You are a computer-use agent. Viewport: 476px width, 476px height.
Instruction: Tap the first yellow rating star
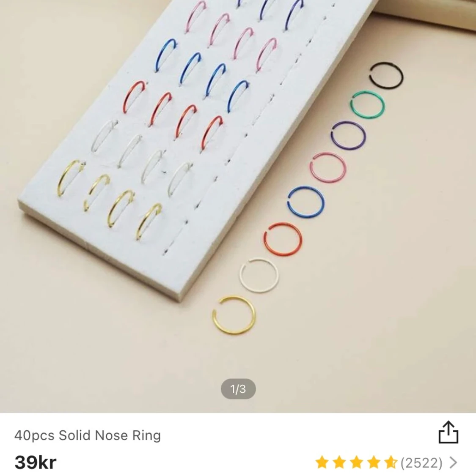(322, 462)
